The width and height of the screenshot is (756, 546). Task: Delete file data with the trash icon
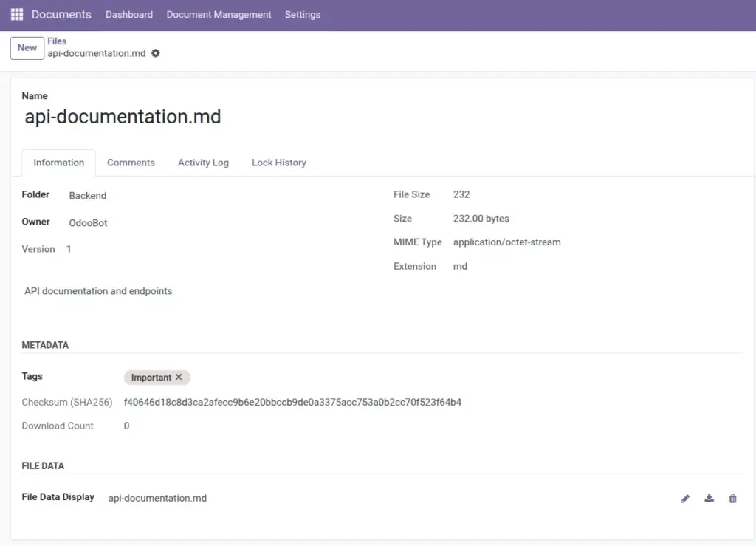click(x=733, y=498)
